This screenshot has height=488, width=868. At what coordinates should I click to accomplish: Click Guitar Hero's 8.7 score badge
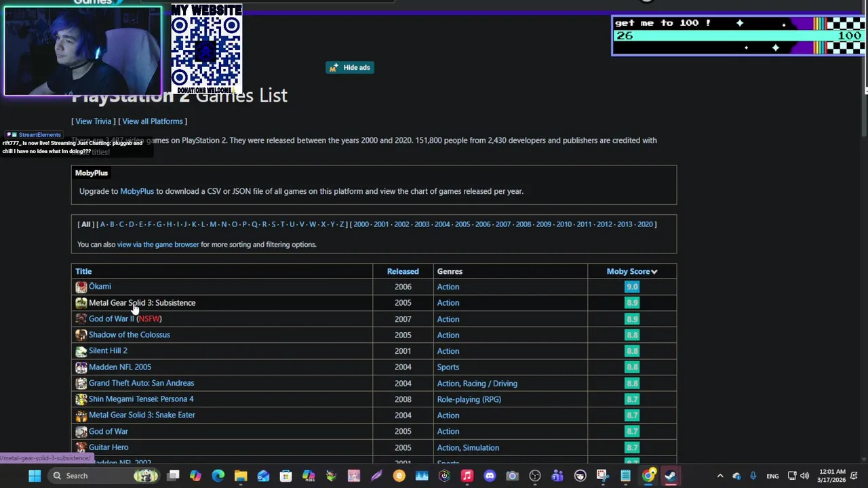tap(632, 447)
